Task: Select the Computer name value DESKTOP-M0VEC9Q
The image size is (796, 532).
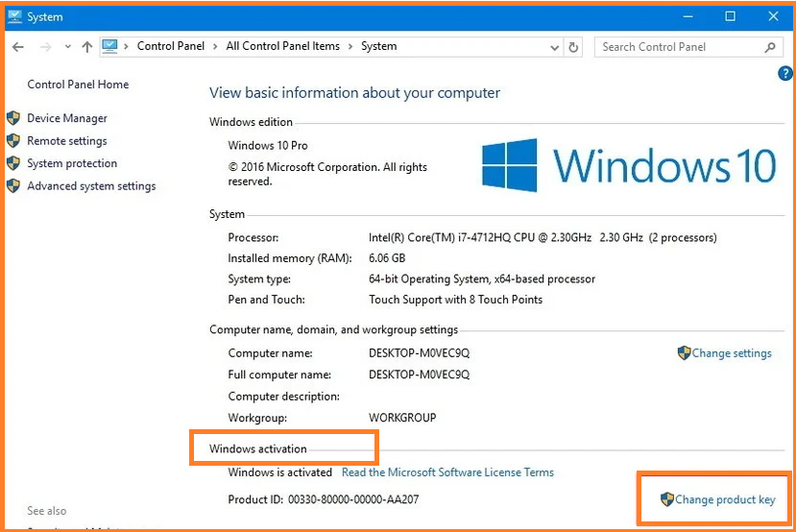Action: (x=419, y=353)
